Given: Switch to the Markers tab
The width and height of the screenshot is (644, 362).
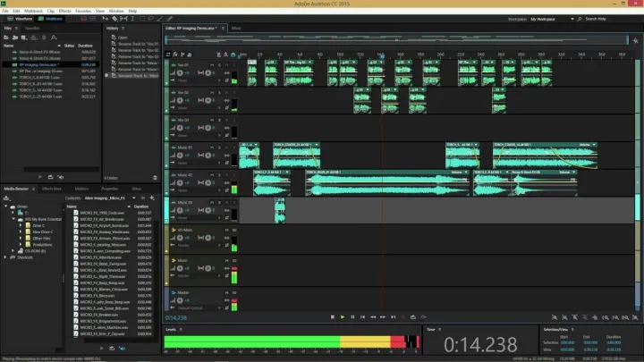Looking at the screenshot, I should coord(81,189).
